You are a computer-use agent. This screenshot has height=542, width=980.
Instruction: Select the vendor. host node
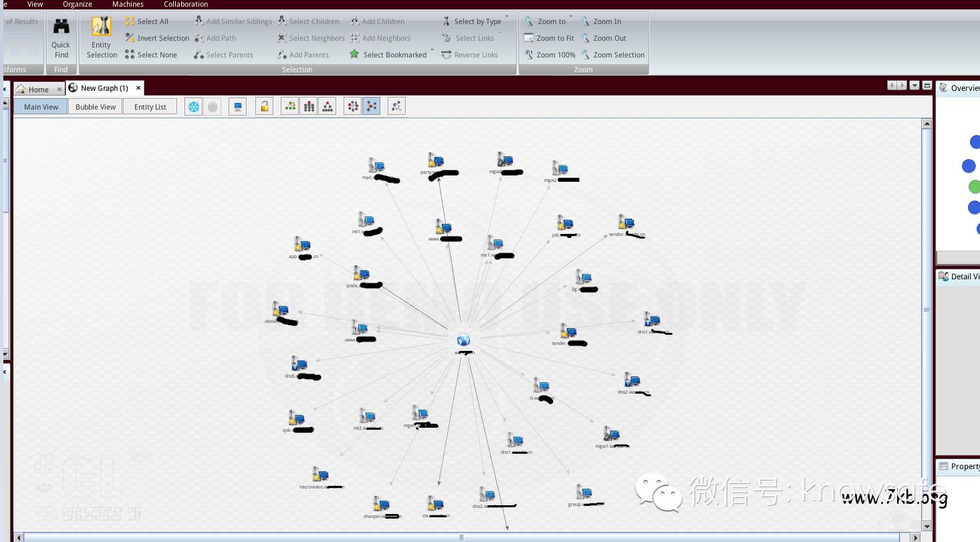pyautogui.click(x=626, y=223)
